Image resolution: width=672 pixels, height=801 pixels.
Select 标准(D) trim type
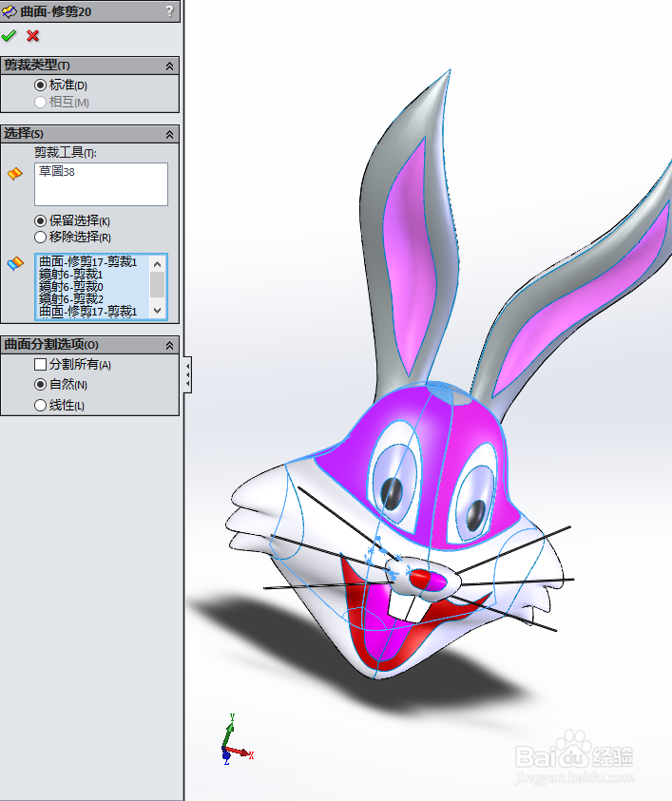click(x=40, y=85)
